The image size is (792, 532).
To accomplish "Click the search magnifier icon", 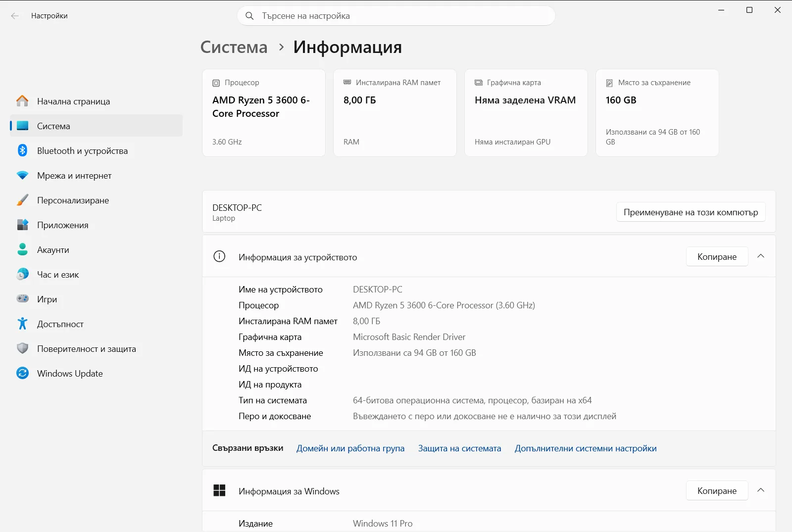I will tap(250, 16).
